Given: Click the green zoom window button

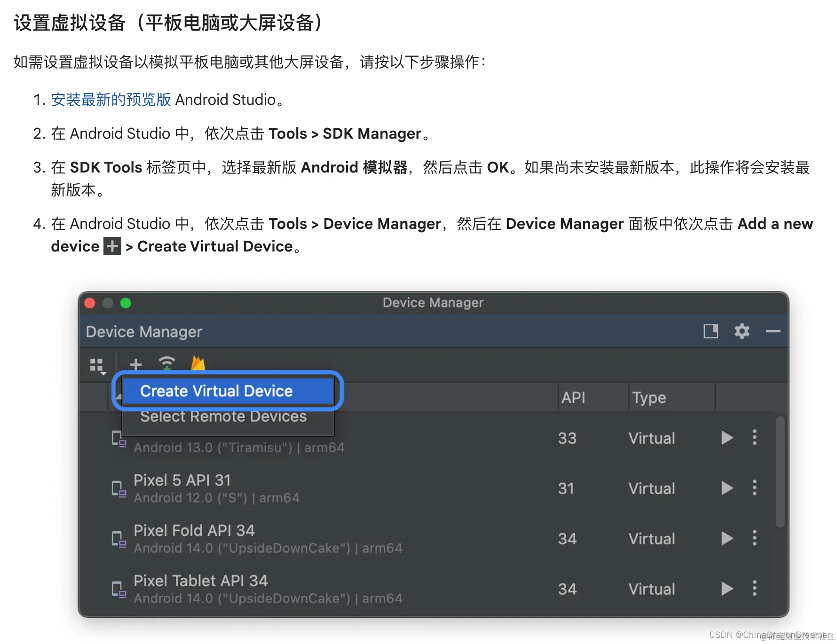Looking at the screenshot, I should (x=126, y=303).
